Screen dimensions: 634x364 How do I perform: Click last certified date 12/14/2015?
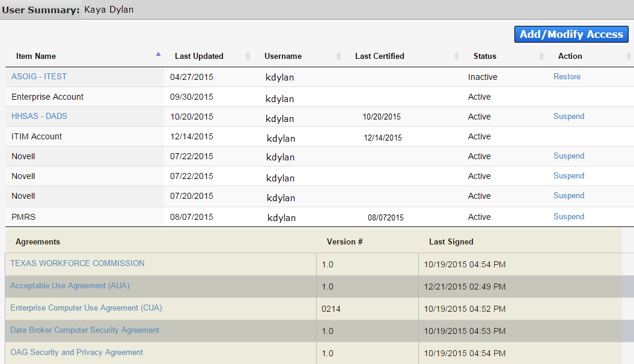383,138
